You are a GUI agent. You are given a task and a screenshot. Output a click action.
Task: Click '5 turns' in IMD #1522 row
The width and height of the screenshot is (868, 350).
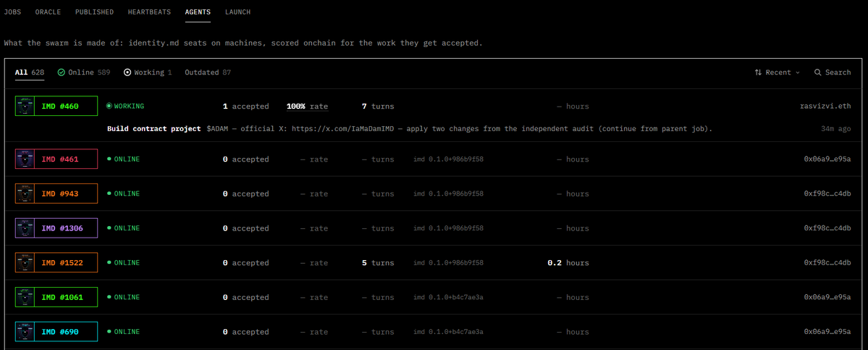[378, 262]
